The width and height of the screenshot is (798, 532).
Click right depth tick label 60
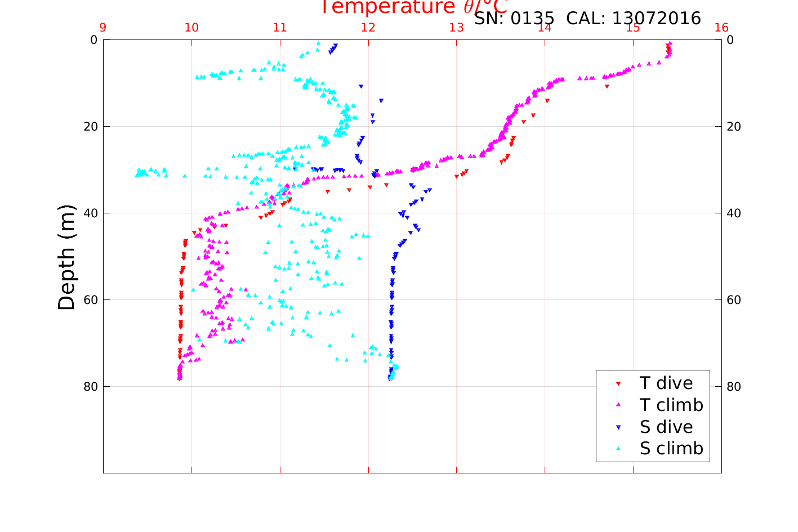pyautogui.click(x=734, y=300)
